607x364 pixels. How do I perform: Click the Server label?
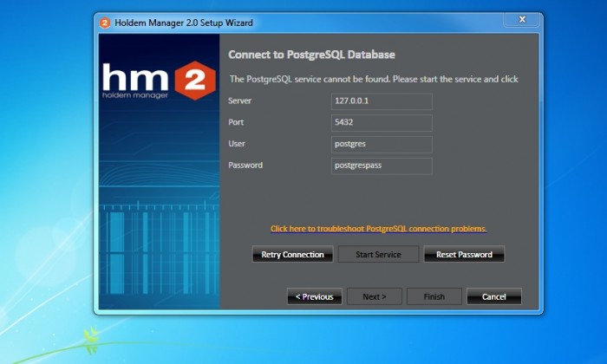pos(239,101)
